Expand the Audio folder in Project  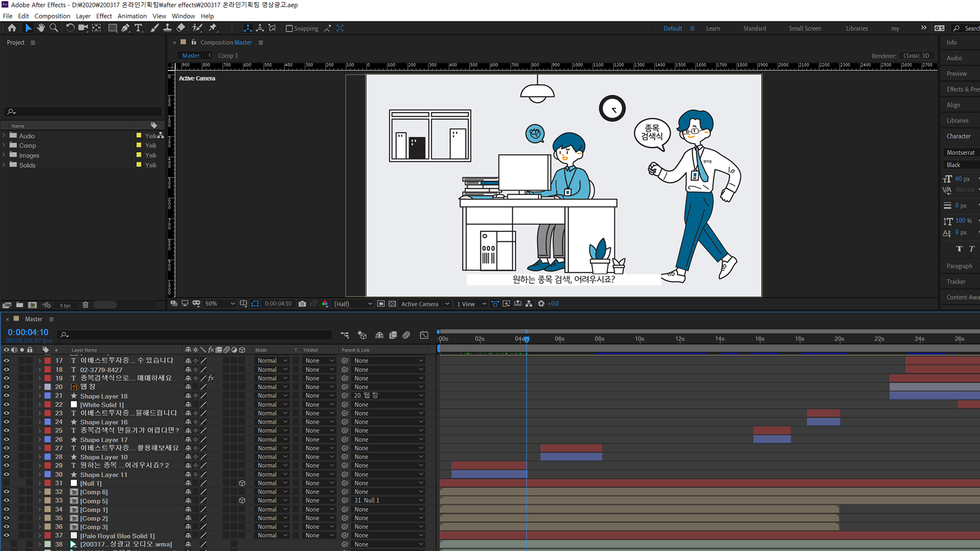click(4, 136)
